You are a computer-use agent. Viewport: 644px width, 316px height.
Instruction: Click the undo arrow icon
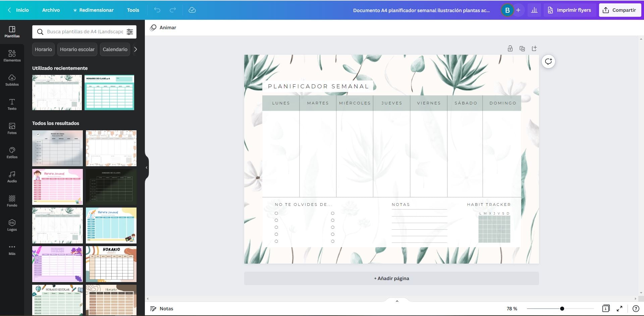157,10
